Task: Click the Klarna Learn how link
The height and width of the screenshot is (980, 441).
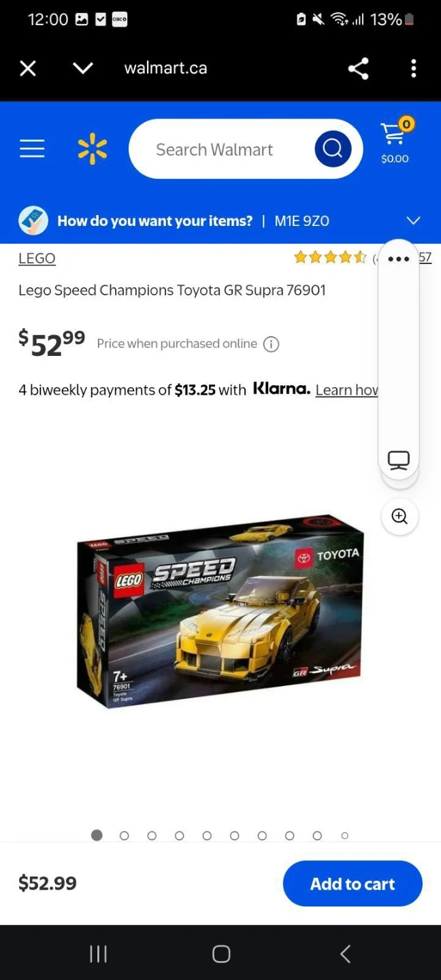Action: 346,390
